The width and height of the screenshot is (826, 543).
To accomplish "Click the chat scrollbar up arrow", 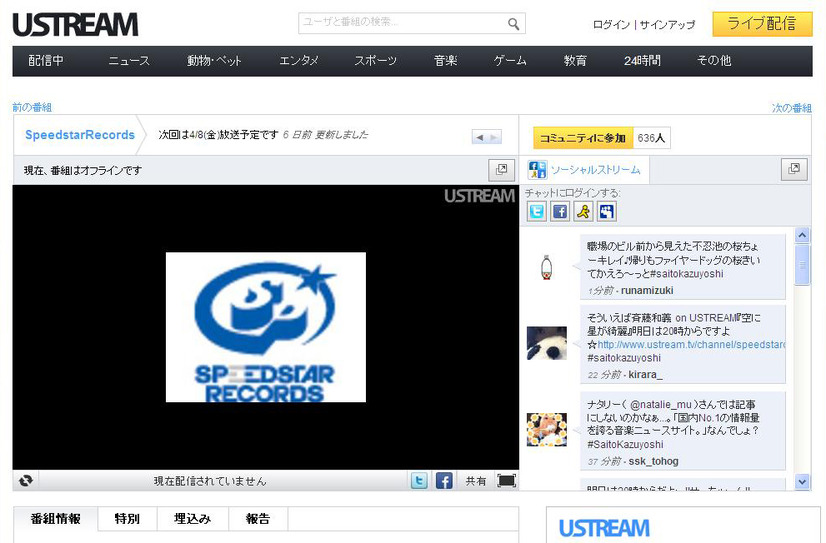I will [x=802, y=235].
